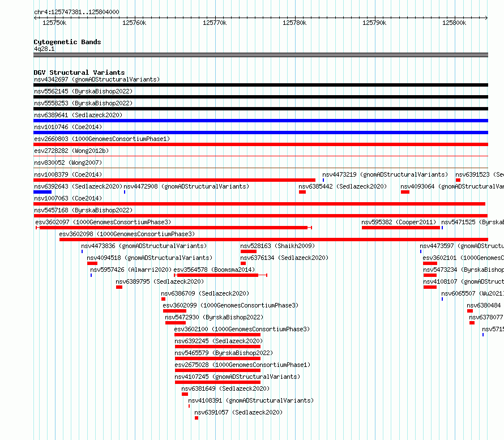This screenshot has height=440, width=504.
Task: Select nsv6392245 (Sedlazeck2020) label
Action: (x=219, y=341)
